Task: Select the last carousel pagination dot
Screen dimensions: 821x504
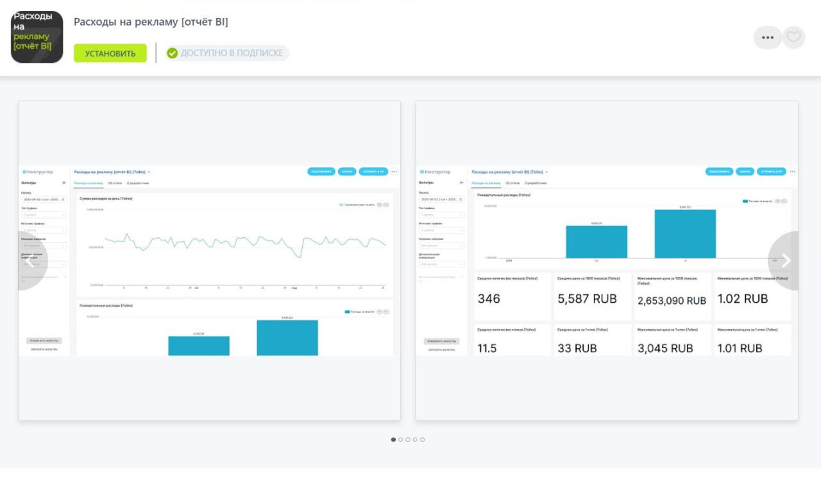Action: [422, 440]
